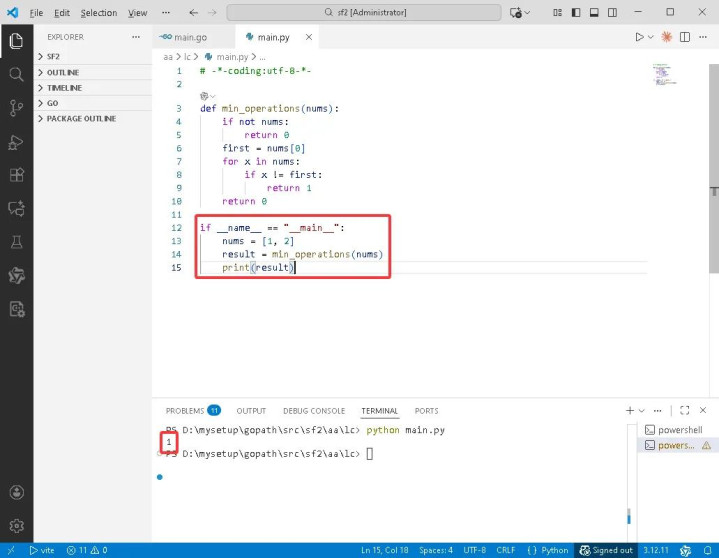The height and width of the screenshot is (558, 719).
Task: Click the sf2 command center search box
Action: pos(364,13)
